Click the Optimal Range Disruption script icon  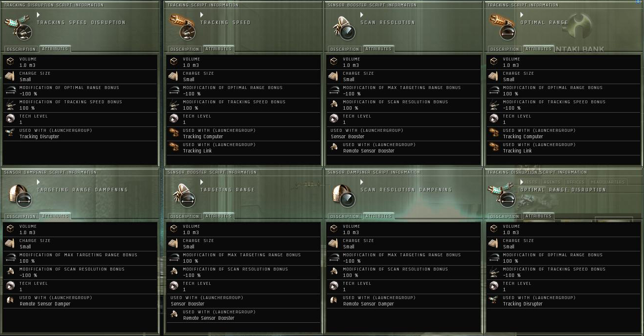[502, 194]
